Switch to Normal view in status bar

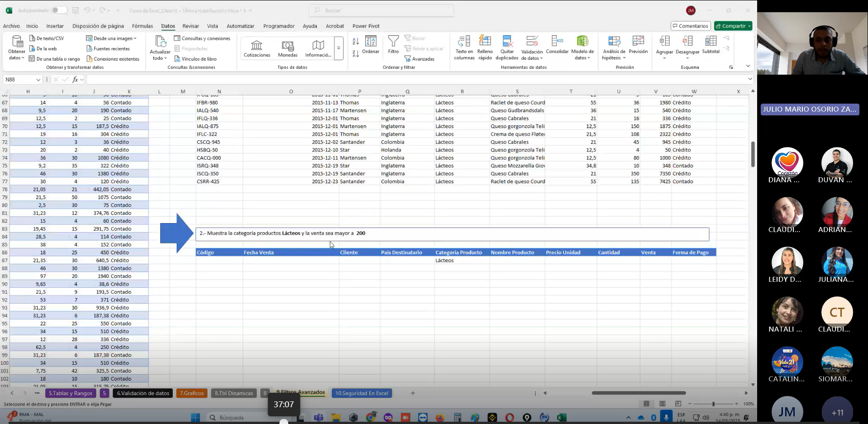pos(646,404)
